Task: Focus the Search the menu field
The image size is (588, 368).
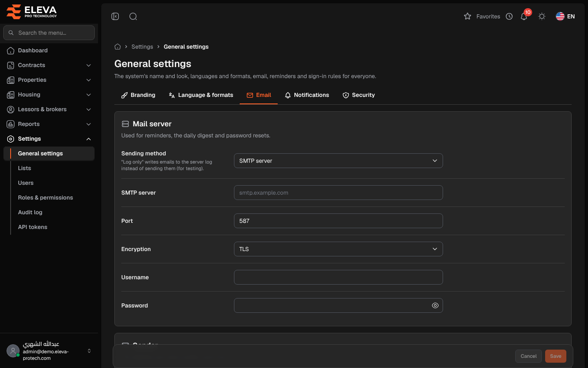Action: (49, 33)
